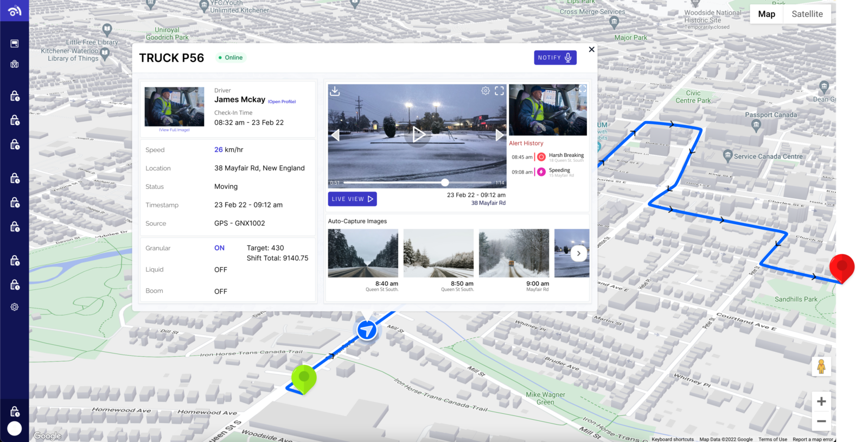Open the dashboard panel icon in sidebar
Viewport: 868px width, 442px height.
pyautogui.click(x=15, y=43)
